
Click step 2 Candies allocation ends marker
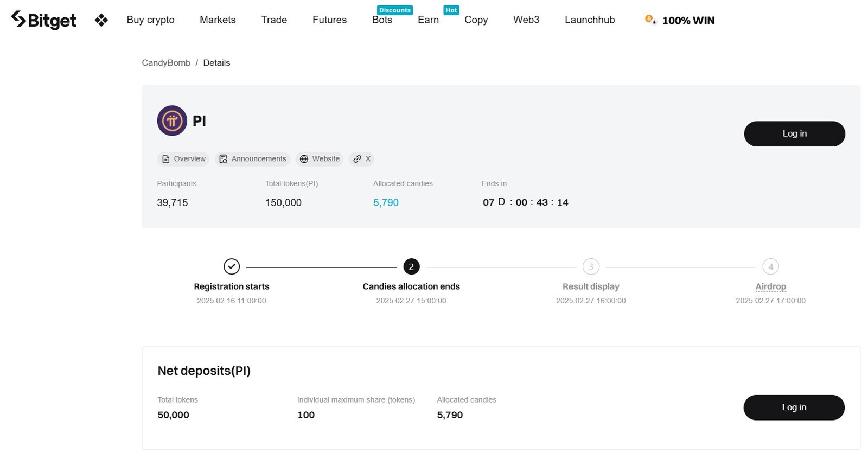click(411, 266)
